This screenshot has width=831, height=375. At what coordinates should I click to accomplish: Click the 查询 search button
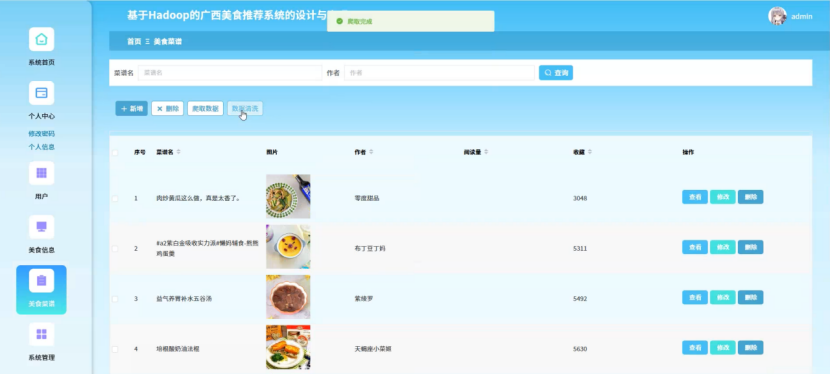coord(556,73)
